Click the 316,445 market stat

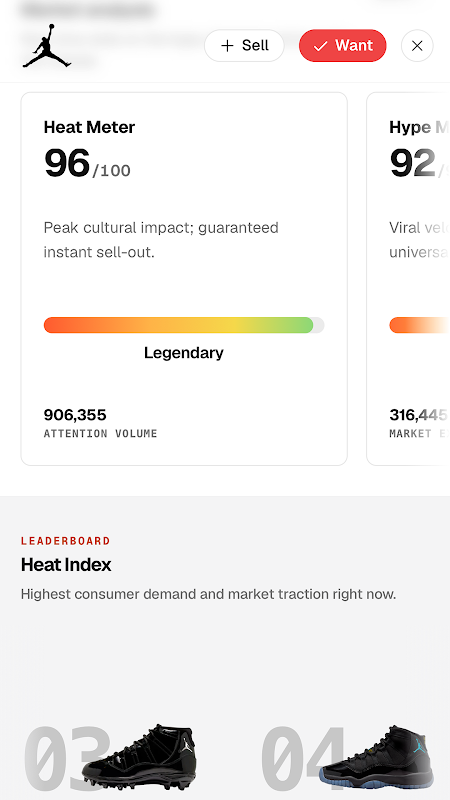[419, 415]
